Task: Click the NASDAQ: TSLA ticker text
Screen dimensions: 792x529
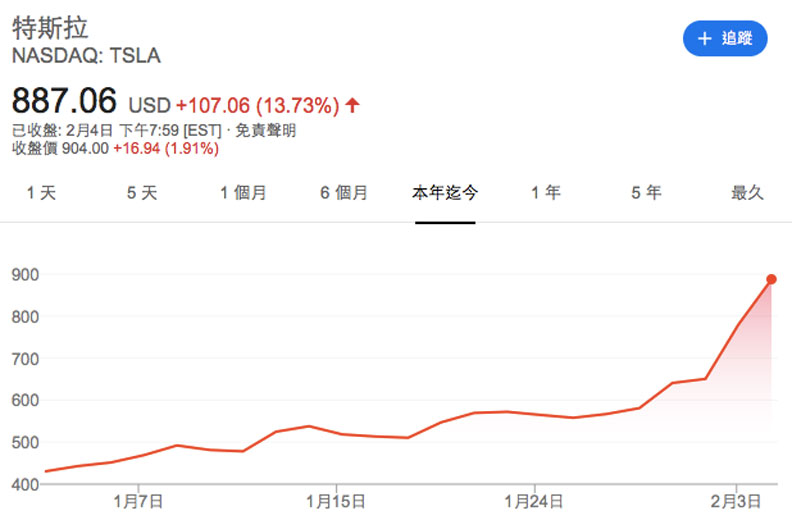Action: point(86,56)
